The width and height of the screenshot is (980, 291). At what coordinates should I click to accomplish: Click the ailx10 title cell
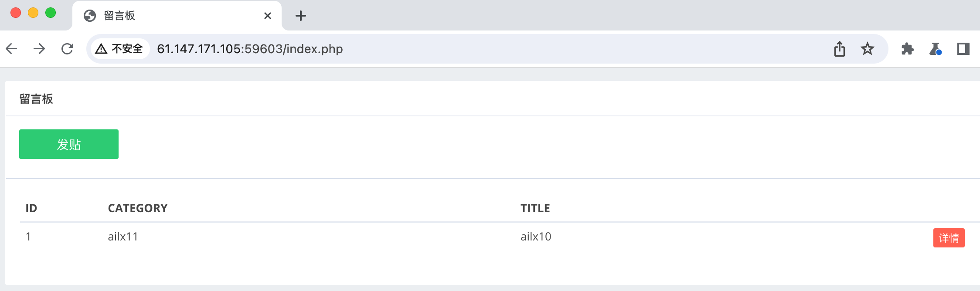click(x=536, y=237)
